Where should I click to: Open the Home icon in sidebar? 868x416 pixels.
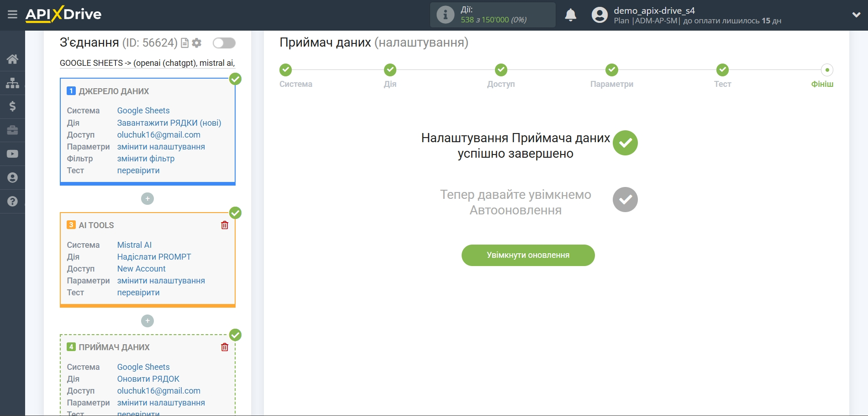point(12,59)
